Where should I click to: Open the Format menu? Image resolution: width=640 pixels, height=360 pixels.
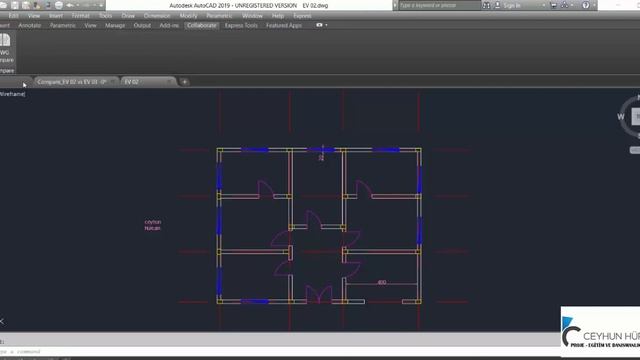click(80, 16)
